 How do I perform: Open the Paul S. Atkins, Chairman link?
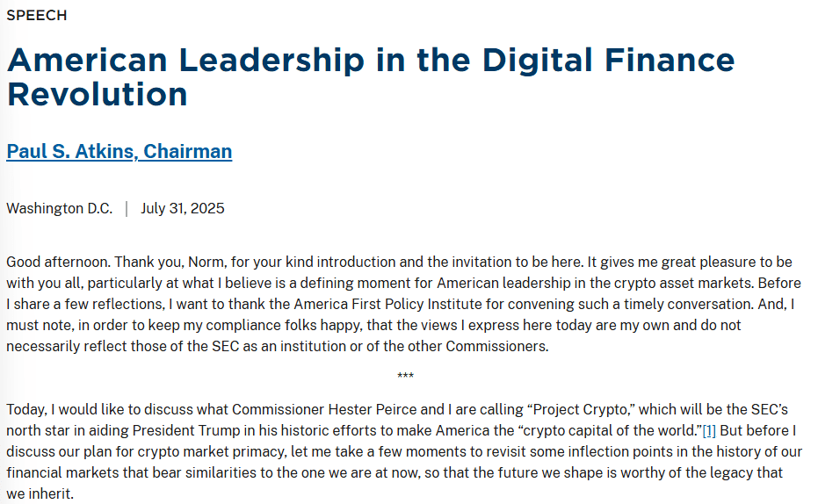(119, 151)
